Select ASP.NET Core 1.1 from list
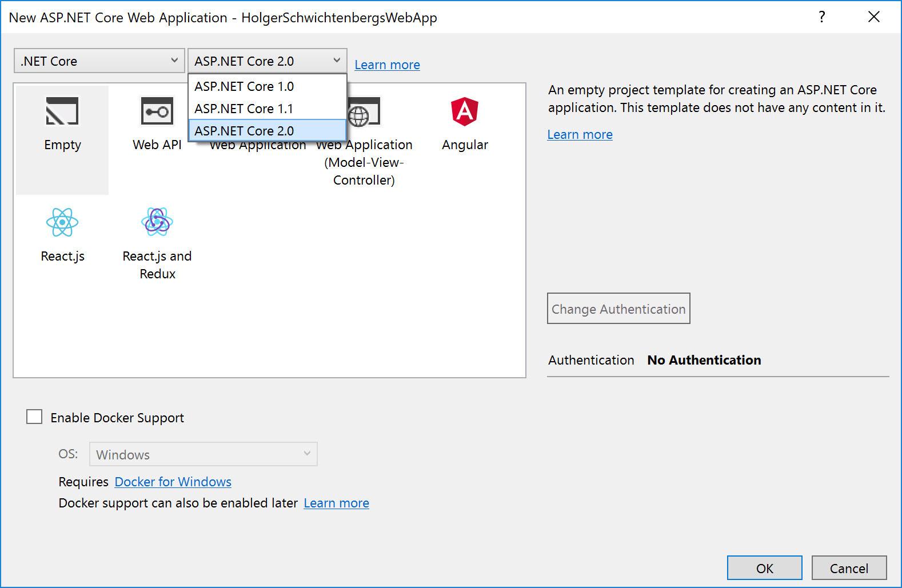The image size is (902, 588). (268, 109)
